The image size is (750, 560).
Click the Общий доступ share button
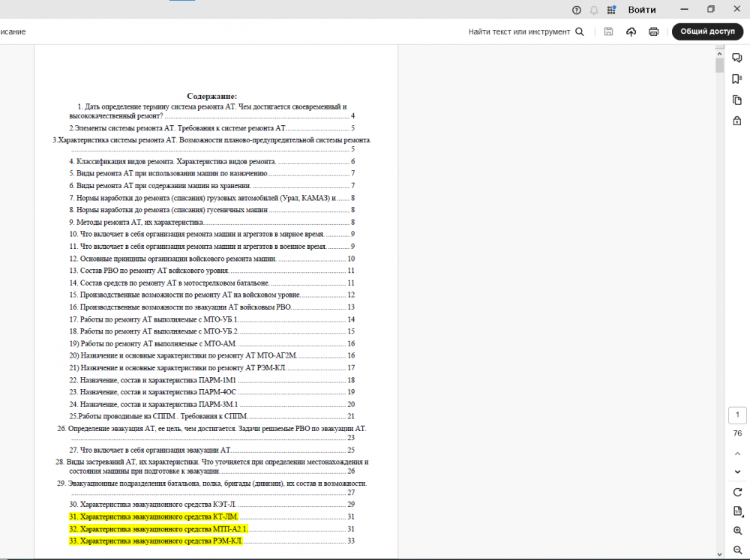707,31
